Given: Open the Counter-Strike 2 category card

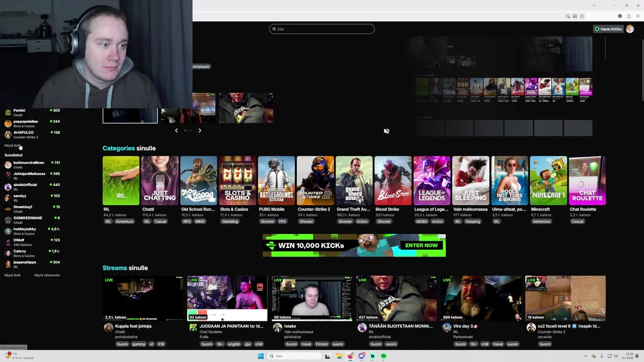Looking at the screenshot, I should click(x=315, y=180).
